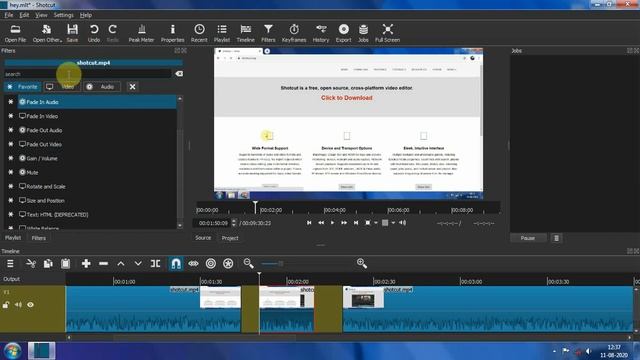Switch to the Playlist tab
Viewport: 640px width, 360px height.
pyautogui.click(x=13, y=238)
